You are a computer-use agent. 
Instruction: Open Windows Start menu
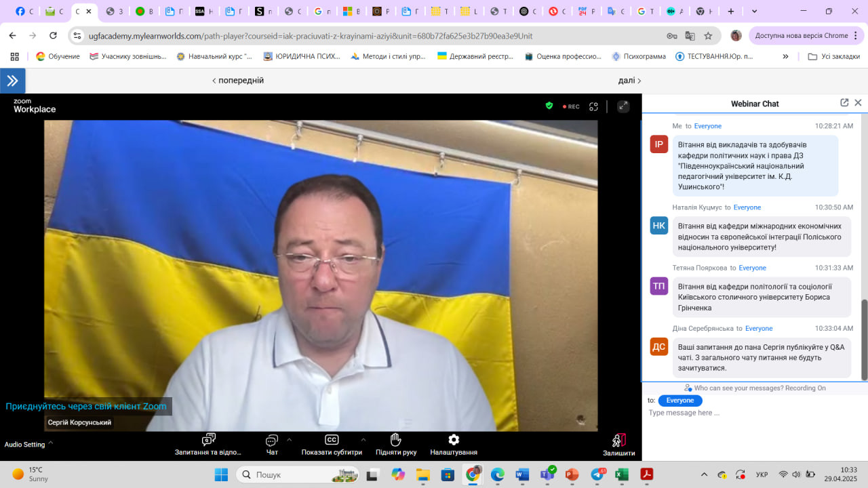[x=221, y=474]
